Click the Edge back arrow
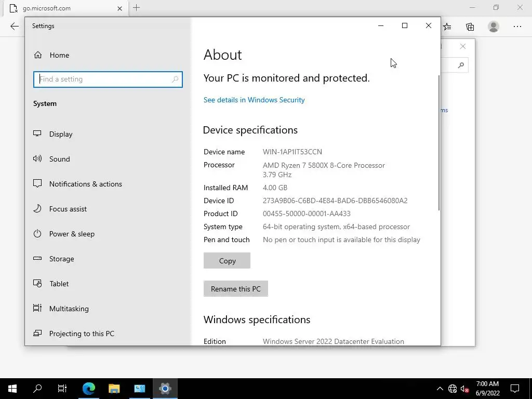This screenshot has height=399, width=532. pyautogui.click(x=14, y=26)
